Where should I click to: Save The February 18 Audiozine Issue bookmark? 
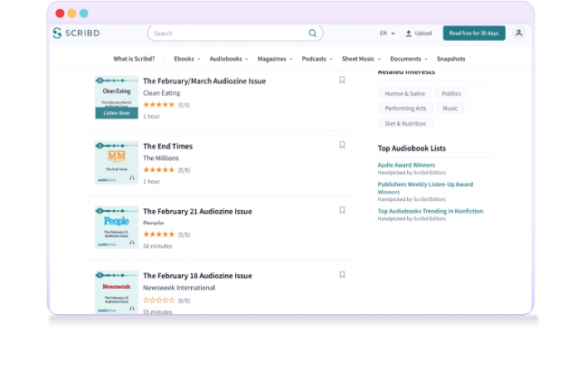coord(342,274)
